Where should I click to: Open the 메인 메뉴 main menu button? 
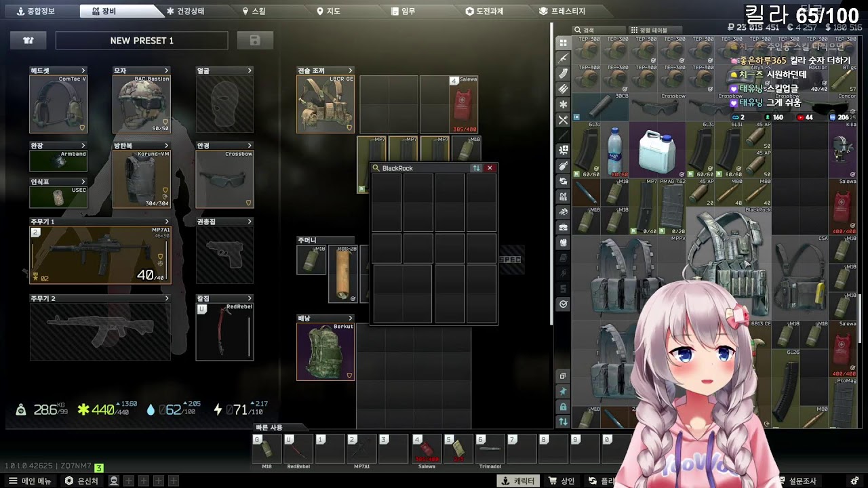[29, 481]
